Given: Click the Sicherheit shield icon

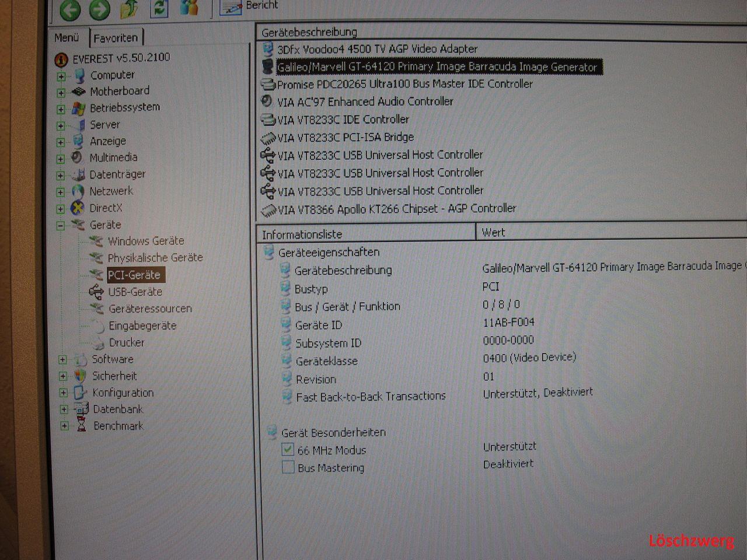Looking at the screenshot, I should 80,376.
